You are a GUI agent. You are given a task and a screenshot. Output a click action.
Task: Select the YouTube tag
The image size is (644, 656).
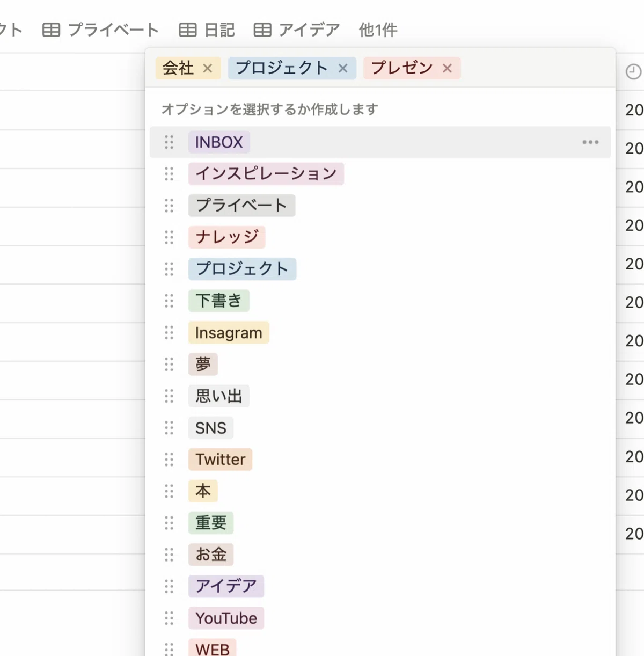coord(226,618)
